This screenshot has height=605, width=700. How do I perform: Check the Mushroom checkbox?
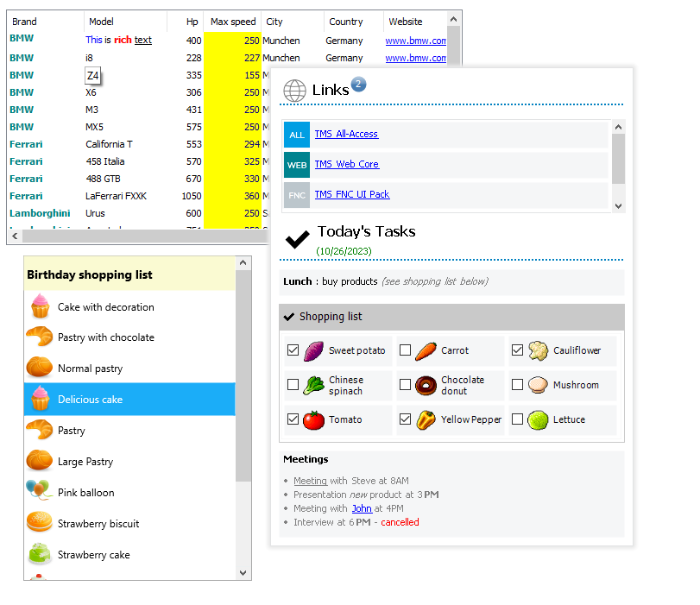click(517, 384)
